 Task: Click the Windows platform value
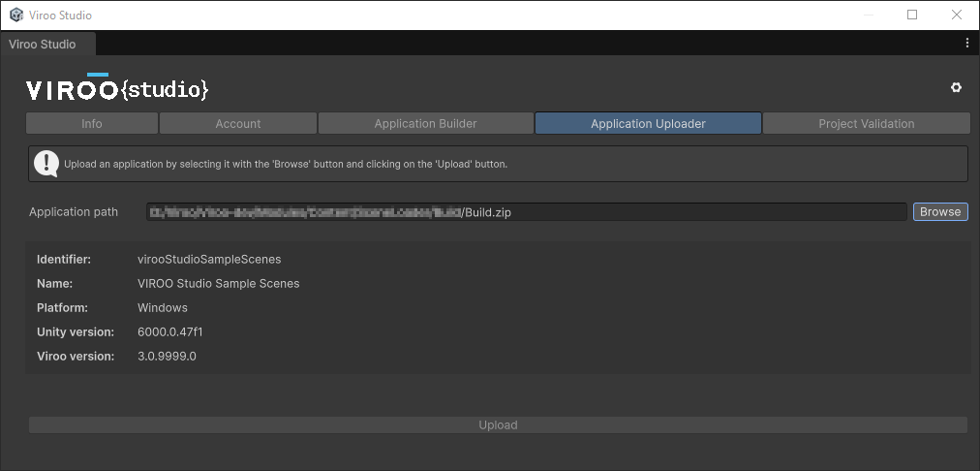(163, 308)
